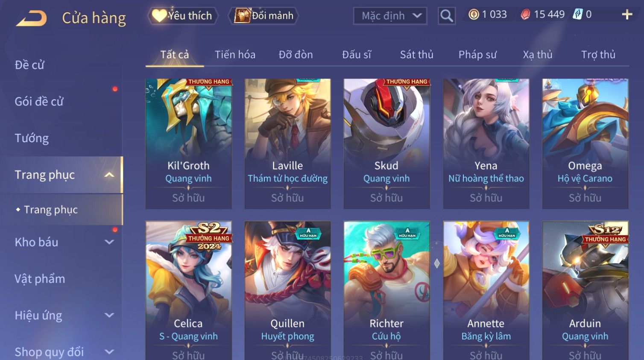
Task: Tap the golden back arrow icon
Action: tap(32, 18)
